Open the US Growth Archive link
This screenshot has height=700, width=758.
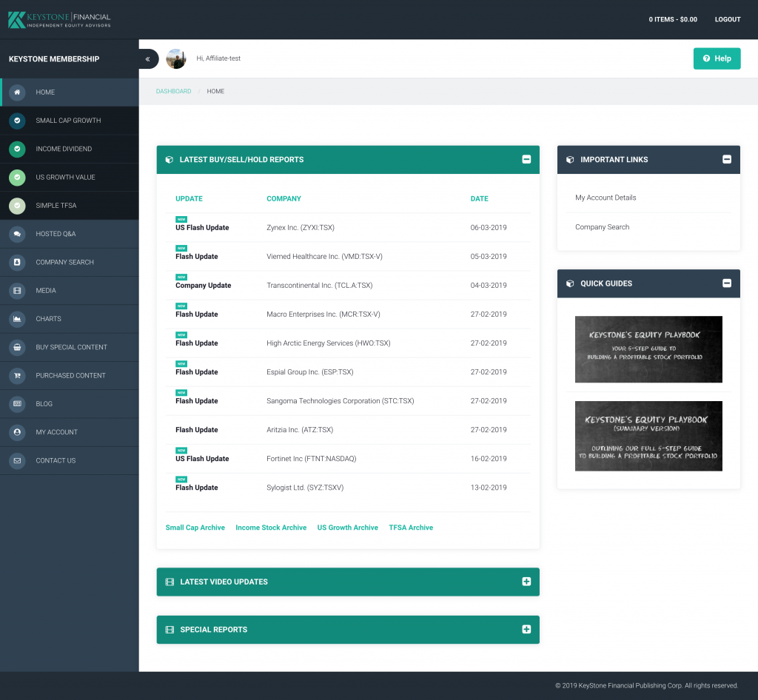[348, 528]
